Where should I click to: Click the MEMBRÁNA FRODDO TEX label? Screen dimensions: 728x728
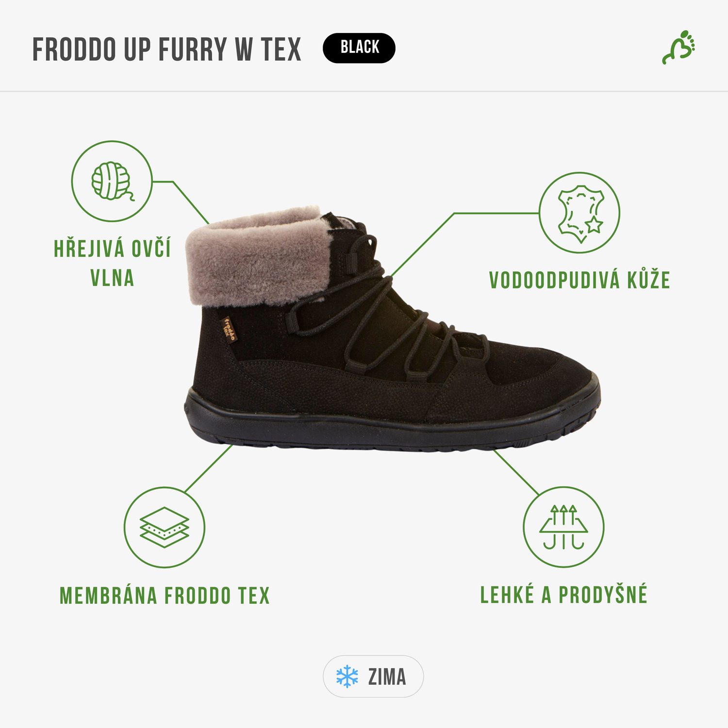point(165,596)
